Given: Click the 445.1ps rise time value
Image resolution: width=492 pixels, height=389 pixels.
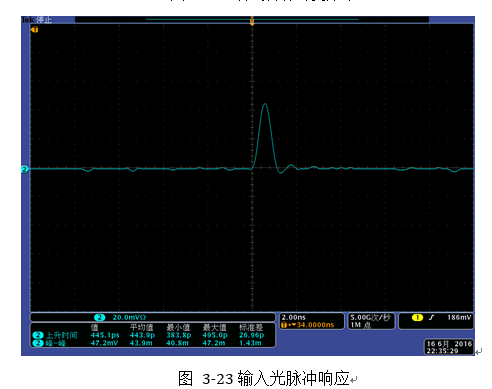Looking at the screenshot, I should 105,335.
